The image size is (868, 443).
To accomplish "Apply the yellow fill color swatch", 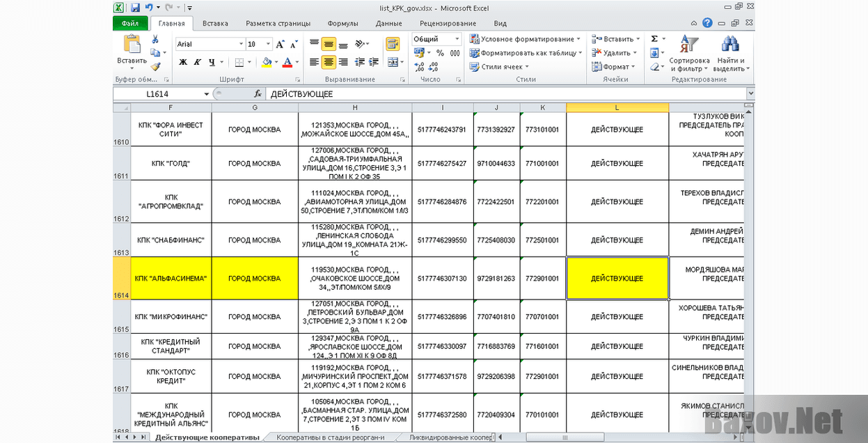I will pyautogui.click(x=267, y=62).
